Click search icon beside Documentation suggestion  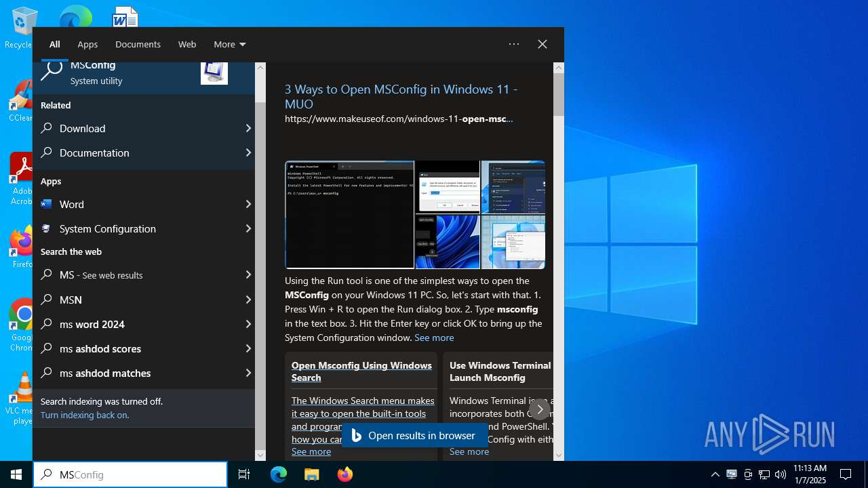point(46,152)
